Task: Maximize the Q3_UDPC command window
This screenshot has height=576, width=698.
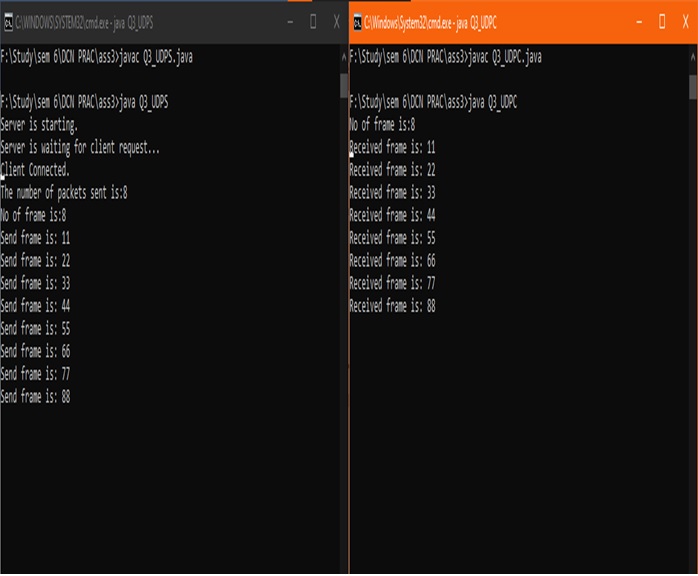Action: (x=662, y=21)
